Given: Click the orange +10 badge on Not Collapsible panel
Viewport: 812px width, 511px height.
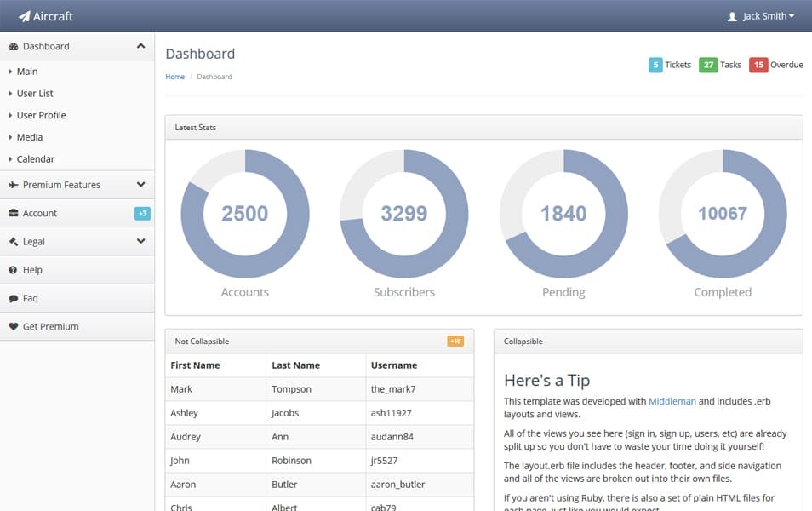Looking at the screenshot, I should pos(456,341).
